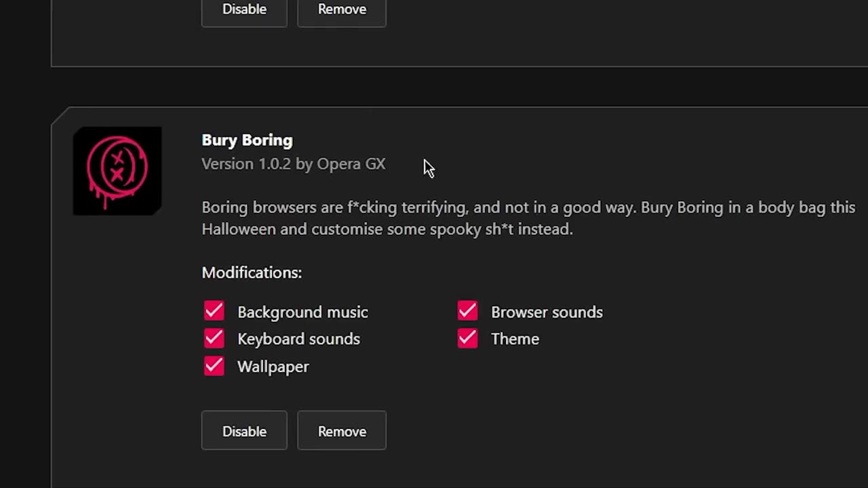
Task: Turn off the Wallpaper modification checkbox
Action: [214, 366]
